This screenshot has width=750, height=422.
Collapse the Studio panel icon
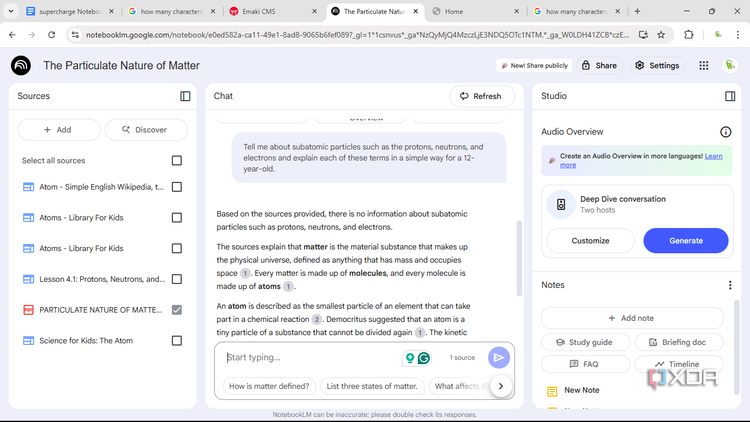coord(730,96)
